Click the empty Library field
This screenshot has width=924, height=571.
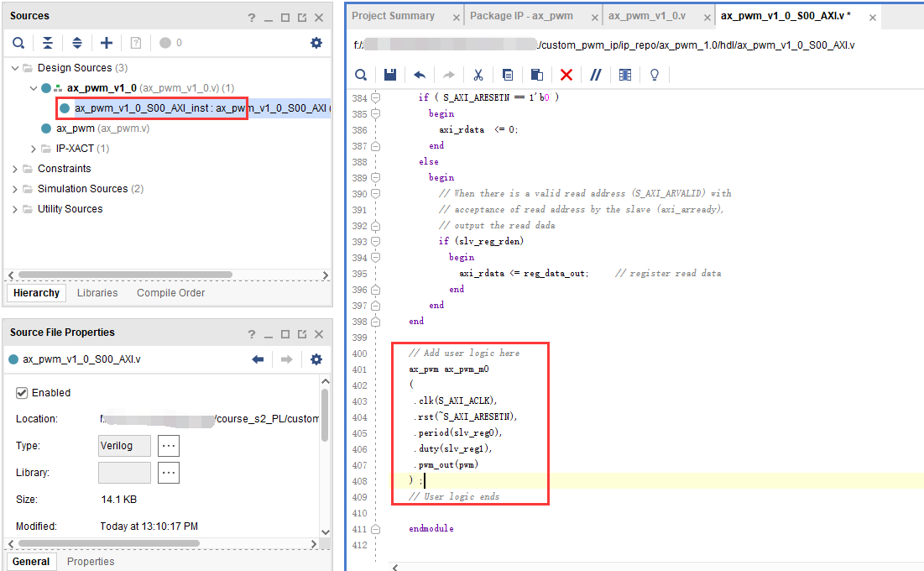124,473
